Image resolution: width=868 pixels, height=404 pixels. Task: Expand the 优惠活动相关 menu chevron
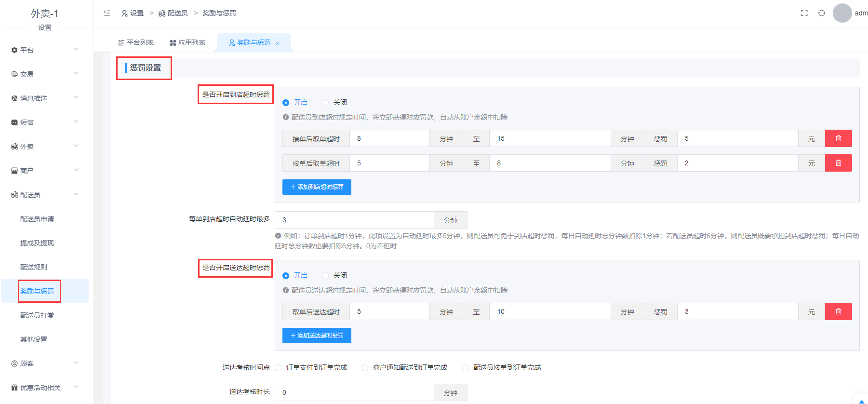pyautogui.click(x=76, y=387)
